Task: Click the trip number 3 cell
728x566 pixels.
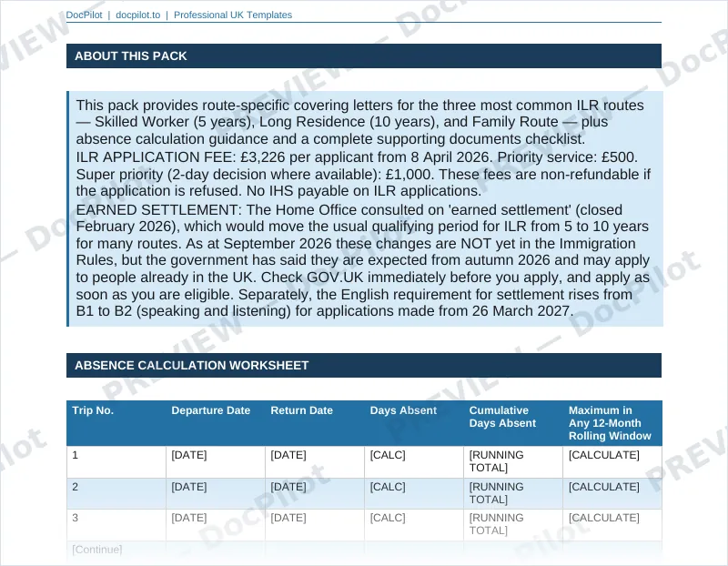Action: coord(116,525)
